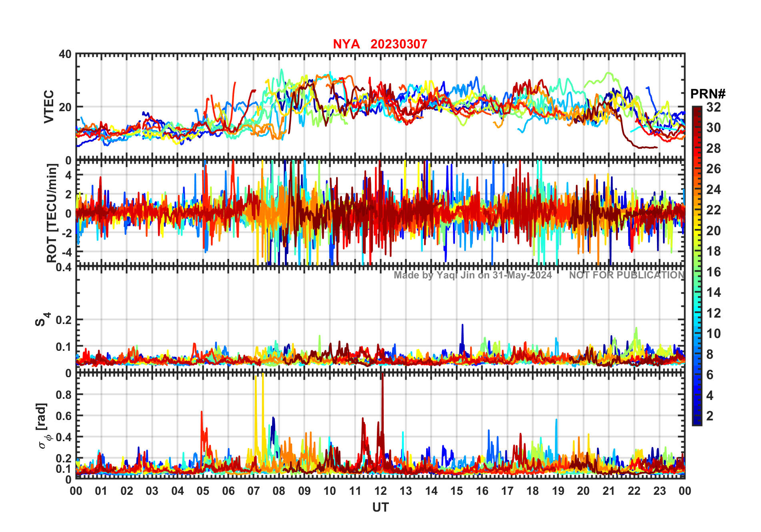Screen dimensions: 761x532
Task: Select colorbar tick label 22
Action: pyautogui.click(x=713, y=210)
